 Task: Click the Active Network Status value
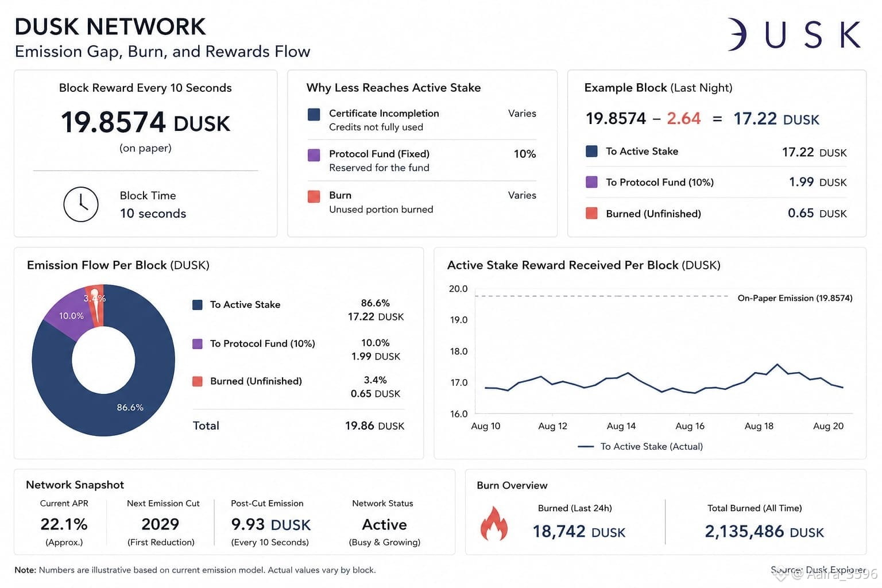click(x=384, y=525)
